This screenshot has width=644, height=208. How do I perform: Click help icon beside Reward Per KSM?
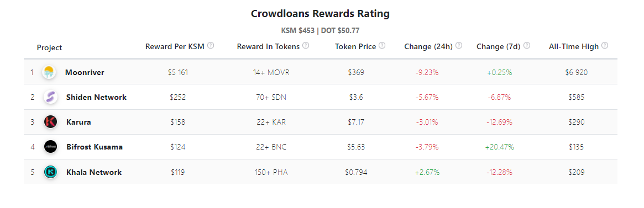(x=211, y=46)
